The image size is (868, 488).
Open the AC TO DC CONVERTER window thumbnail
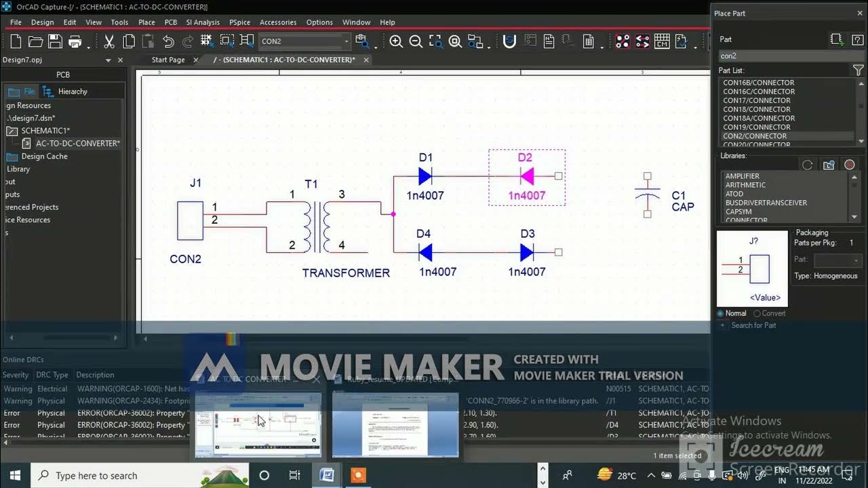[x=258, y=424]
